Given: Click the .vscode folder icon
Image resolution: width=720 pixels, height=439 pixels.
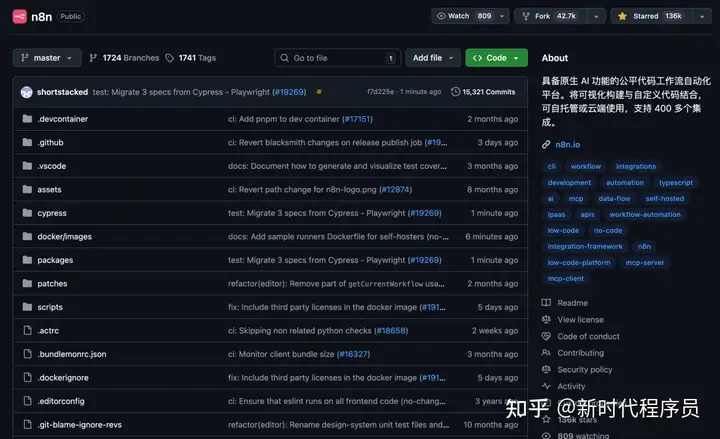Looking at the screenshot, I should (x=28, y=166).
